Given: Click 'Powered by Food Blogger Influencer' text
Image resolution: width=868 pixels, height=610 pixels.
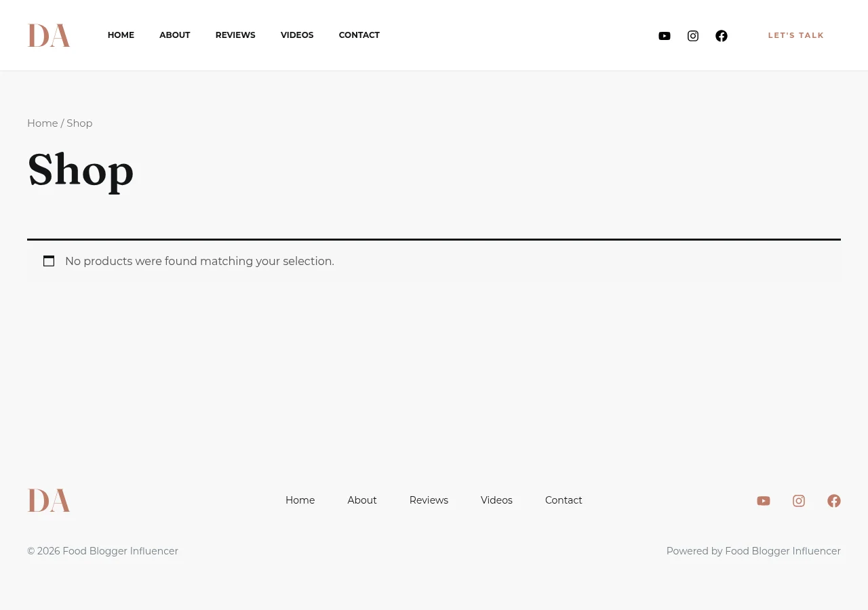Looking at the screenshot, I should click(x=753, y=551).
